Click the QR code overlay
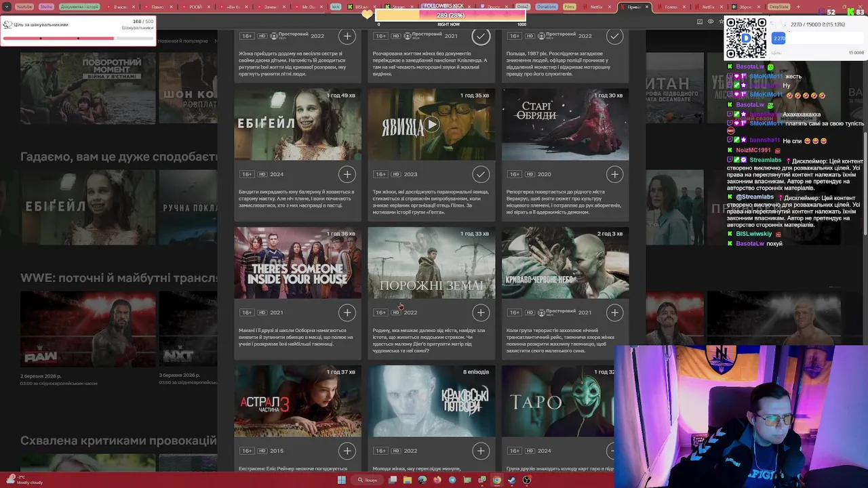The height and width of the screenshot is (488, 868). coord(746,38)
